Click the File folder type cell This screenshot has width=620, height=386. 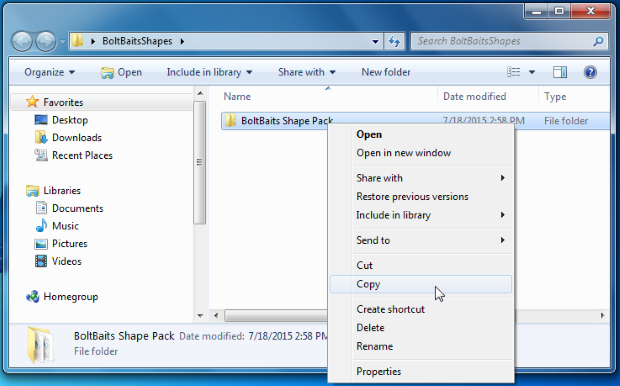(x=566, y=121)
